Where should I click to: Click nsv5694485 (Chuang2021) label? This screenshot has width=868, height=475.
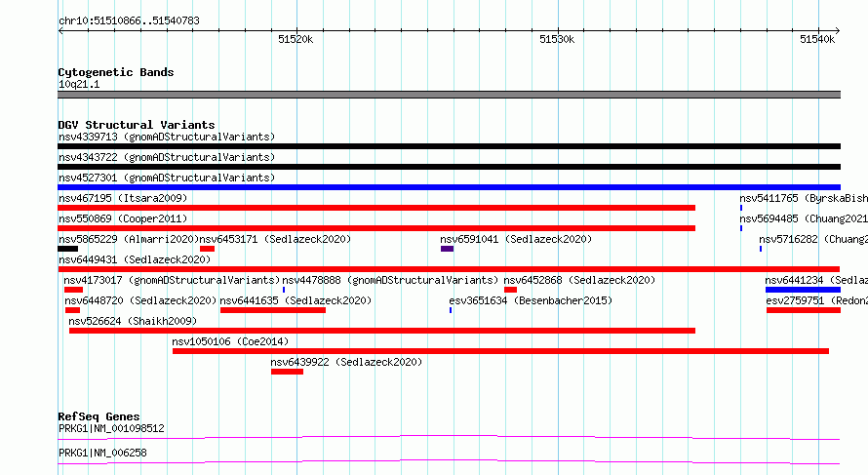coord(804,218)
